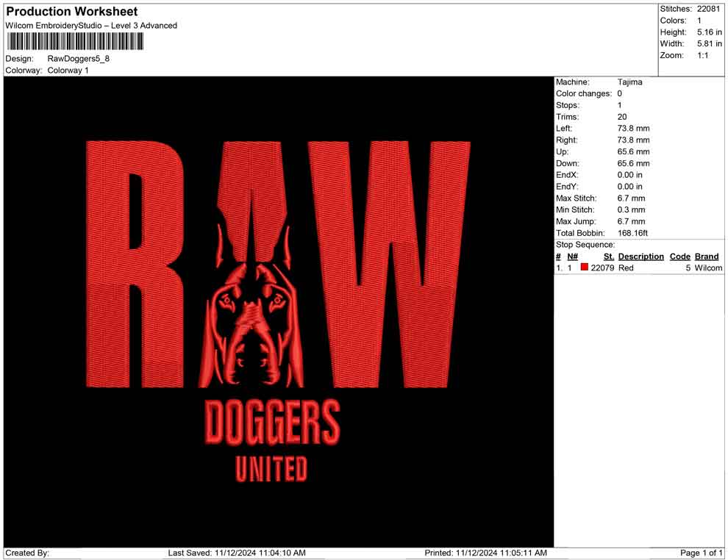Click the Stitches value 22081
Viewport: 728px width, 560px height.
click(x=708, y=9)
